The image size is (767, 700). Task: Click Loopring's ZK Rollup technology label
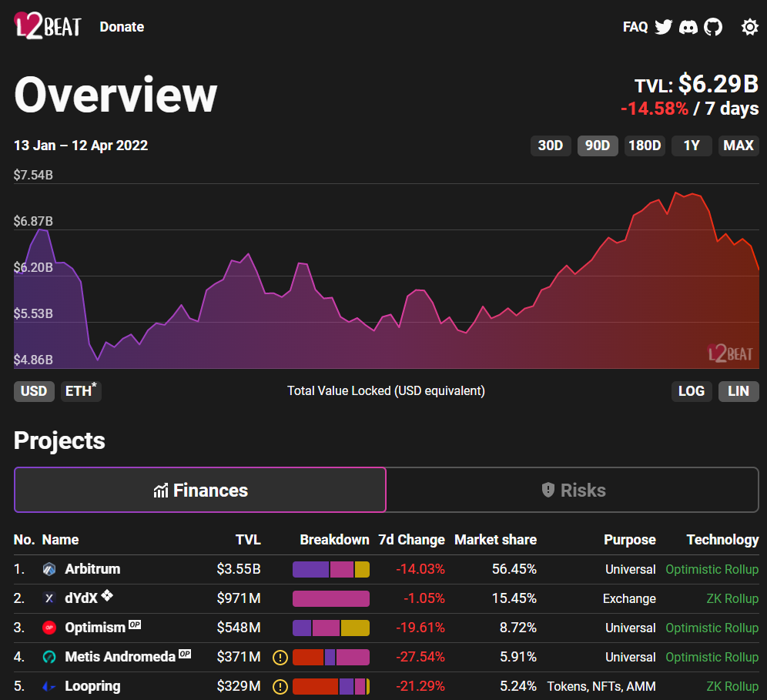(732, 686)
